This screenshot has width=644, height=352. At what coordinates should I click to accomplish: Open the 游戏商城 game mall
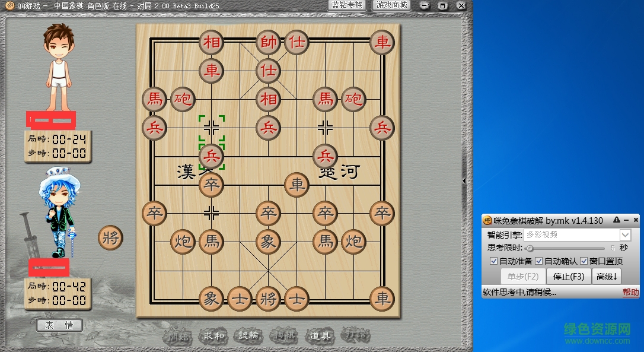(391, 5)
